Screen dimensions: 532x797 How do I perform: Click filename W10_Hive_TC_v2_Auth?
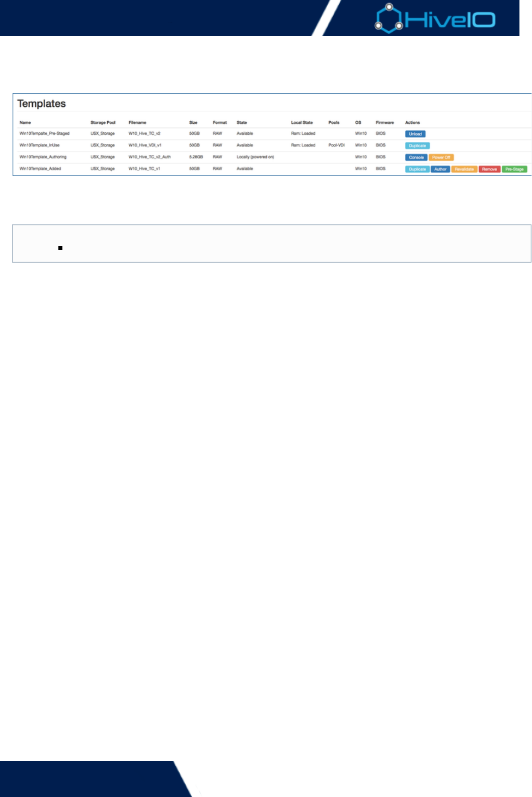(150, 157)
